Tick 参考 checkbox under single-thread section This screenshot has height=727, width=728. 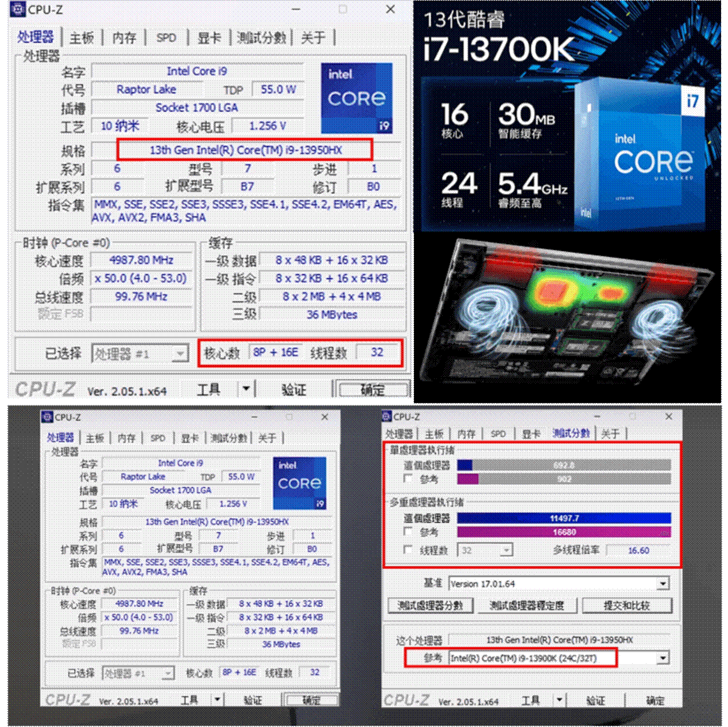408,479
